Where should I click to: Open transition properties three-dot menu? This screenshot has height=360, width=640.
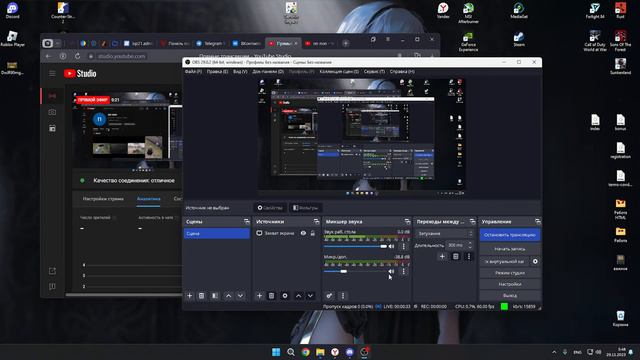(469, 256)
